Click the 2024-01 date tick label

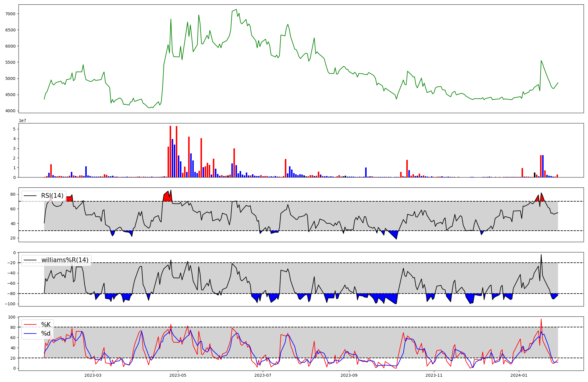[x=519, y=375]
